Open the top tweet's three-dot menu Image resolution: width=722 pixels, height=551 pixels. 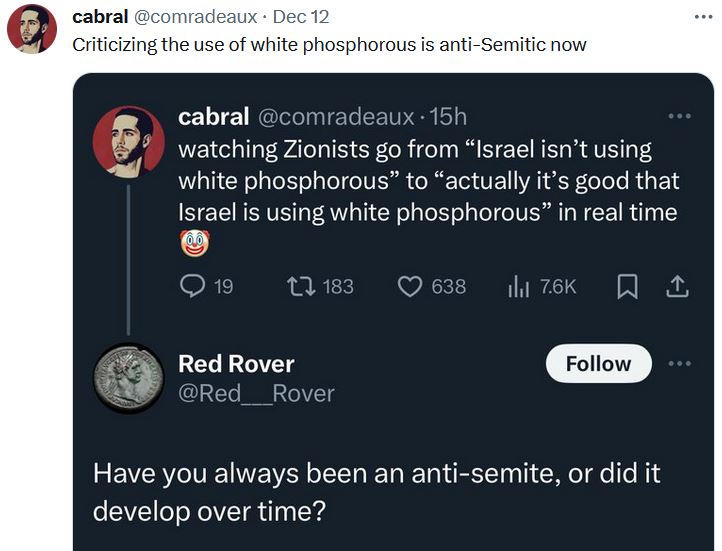tap(703, 17)
